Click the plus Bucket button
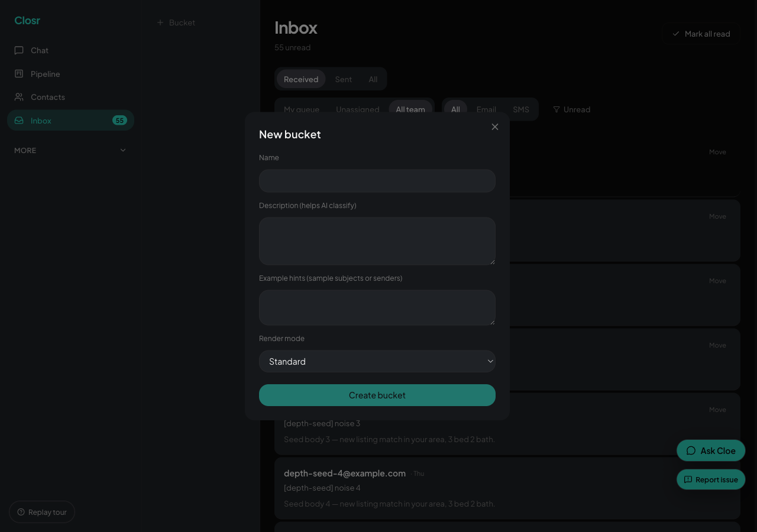757x532 pixels. pyautogui.click(x=176, y=22)
